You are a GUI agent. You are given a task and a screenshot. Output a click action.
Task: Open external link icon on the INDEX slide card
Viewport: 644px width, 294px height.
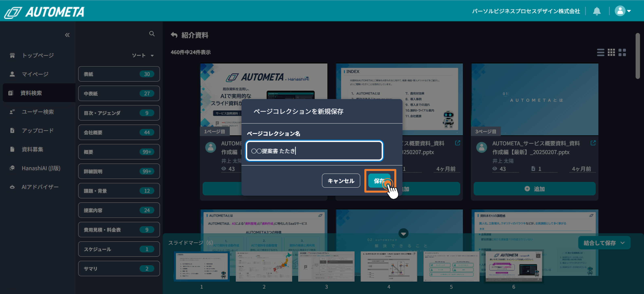point(457,143)
